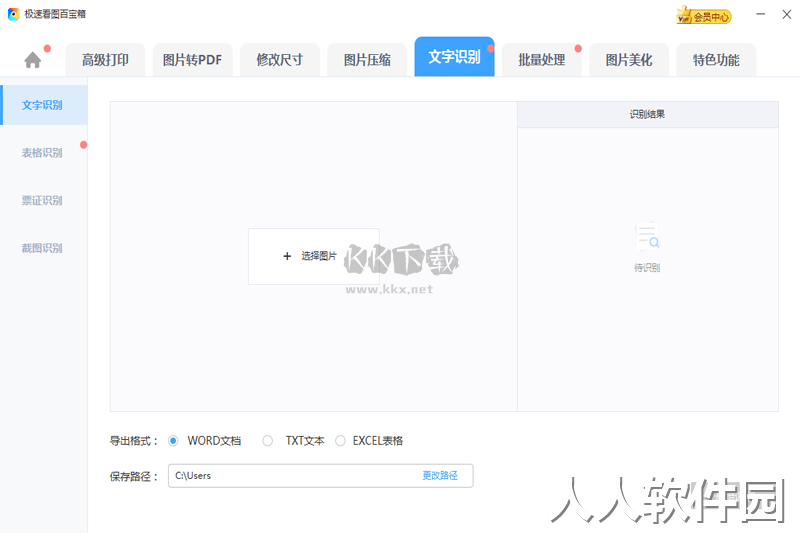This screenshot has width=800, height=533.
Task: Select TXT文本 export format
Action: pos(267,441)
